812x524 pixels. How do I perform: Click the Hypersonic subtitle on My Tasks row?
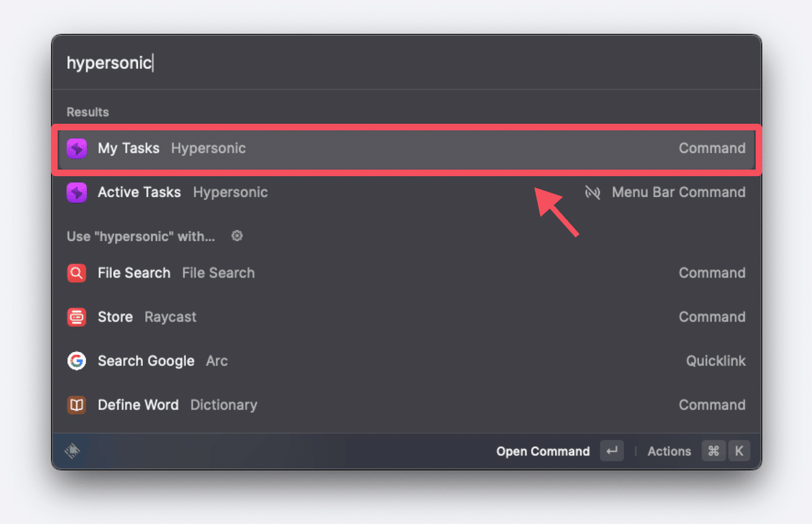click(208, 148)
